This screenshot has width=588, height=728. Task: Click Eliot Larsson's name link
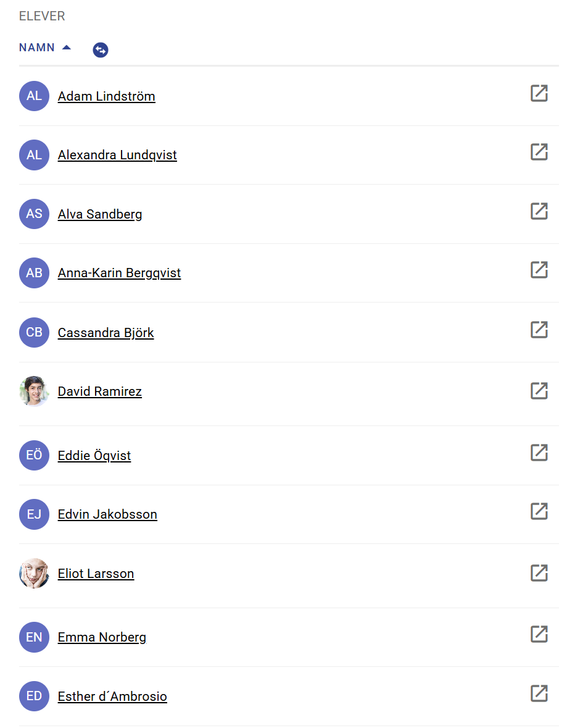[x=96, y=574]
